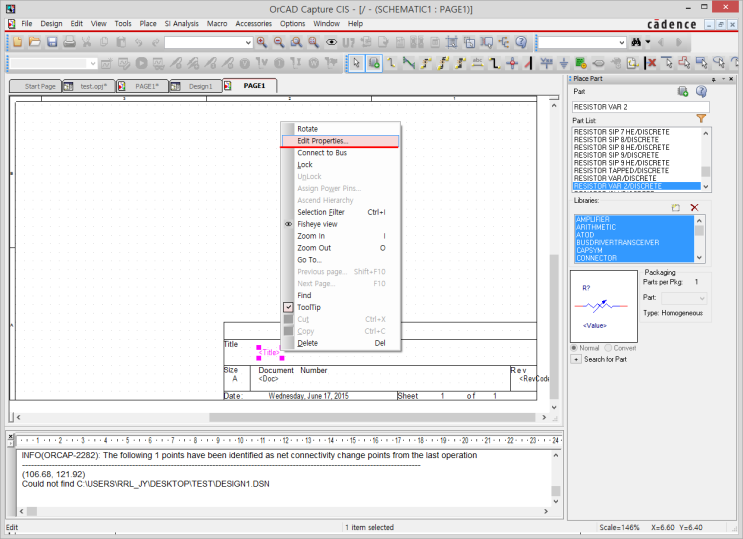Click Place Part panel pin icon

[714, 79]
